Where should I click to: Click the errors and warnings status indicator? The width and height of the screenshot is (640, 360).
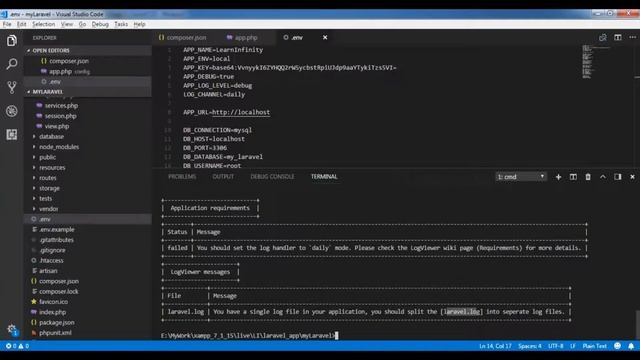point(17,346)
